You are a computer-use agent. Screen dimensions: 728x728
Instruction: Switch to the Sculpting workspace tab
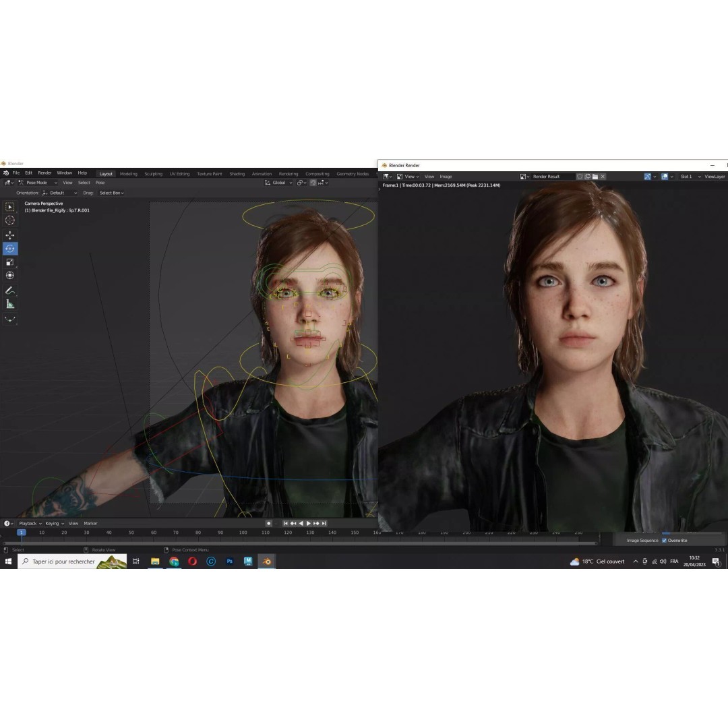coord(153,174)
